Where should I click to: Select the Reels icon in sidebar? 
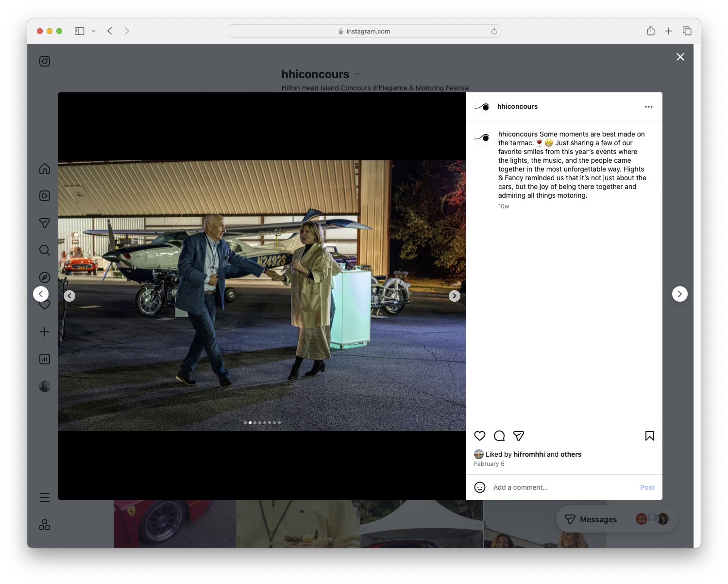click(x=44, y=196)
